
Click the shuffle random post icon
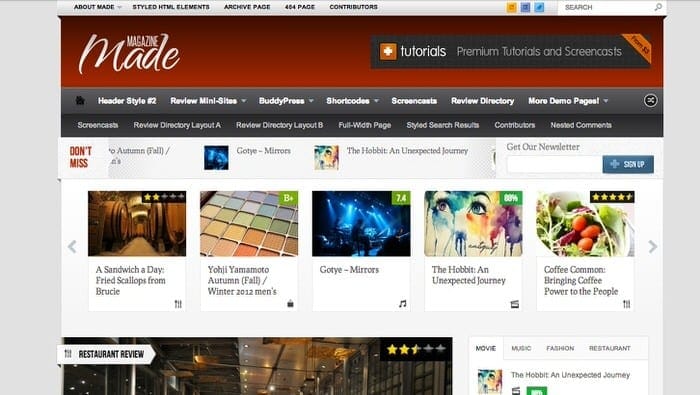[650, 100]
